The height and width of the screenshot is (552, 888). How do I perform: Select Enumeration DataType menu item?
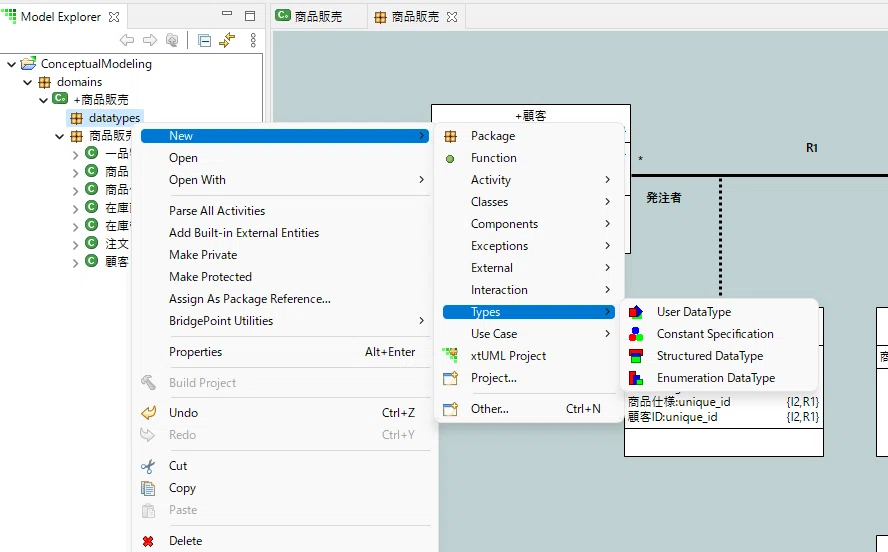(x=720, y=378)
